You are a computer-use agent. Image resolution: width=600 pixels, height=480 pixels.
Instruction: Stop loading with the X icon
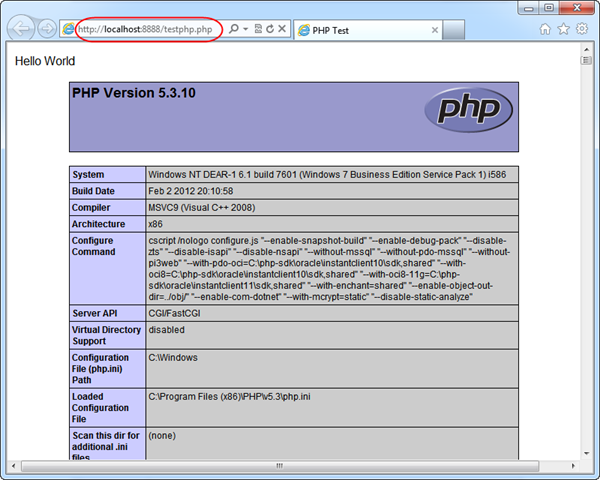click(282, 29)
